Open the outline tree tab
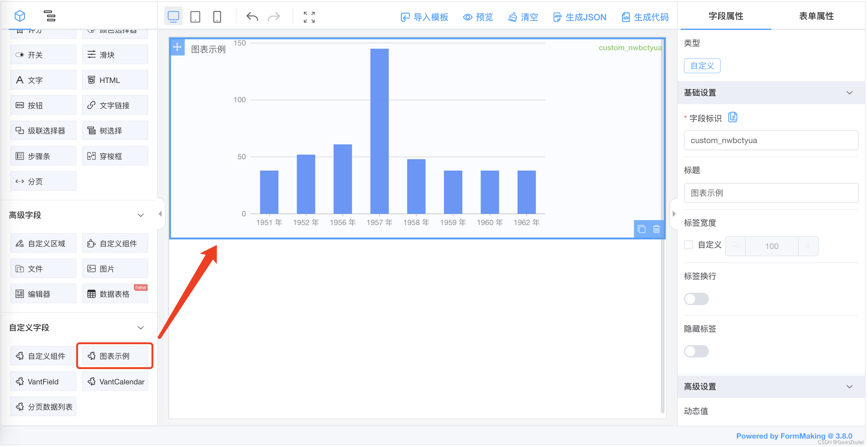This screenshot has width=868, height=447. tap(50, 16)
